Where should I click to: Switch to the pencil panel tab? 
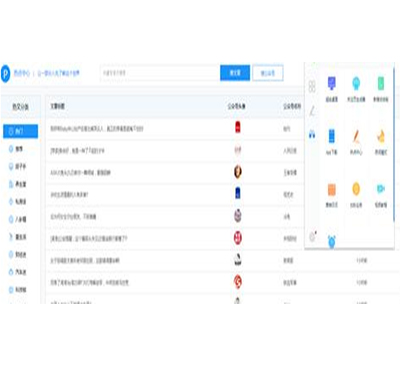click(x=312, y=111)
